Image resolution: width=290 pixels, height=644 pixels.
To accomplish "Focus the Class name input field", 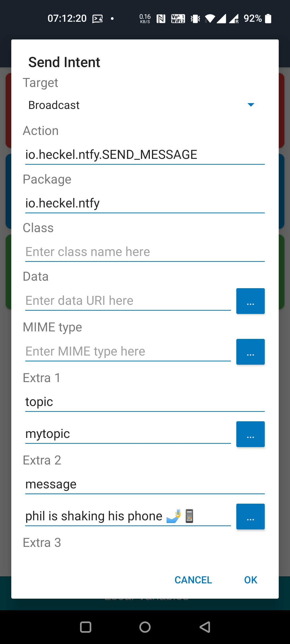I will (x=145, y=252).
